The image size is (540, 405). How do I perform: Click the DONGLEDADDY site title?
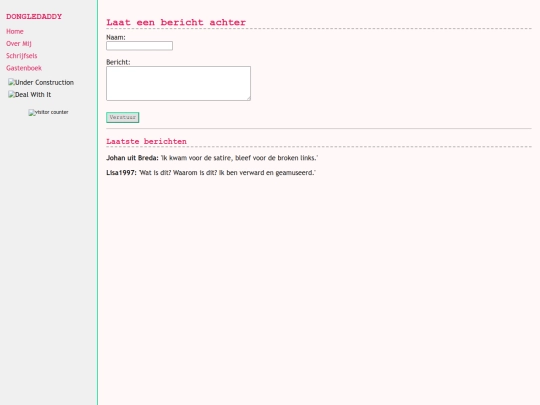pyautogui.click(x=34, y=17)
